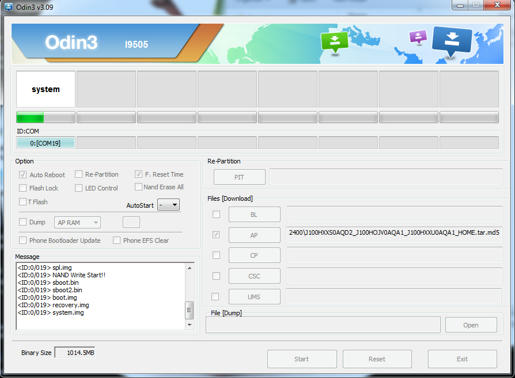The height and width of the screenshot is (378, 515).
Task: Click the green download marker on banner map
Action: pos(334,42)
